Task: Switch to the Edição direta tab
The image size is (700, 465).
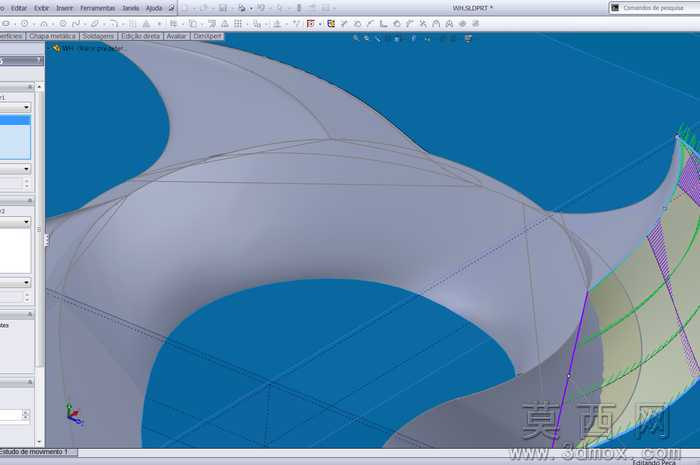Action: tap(141, 36)
